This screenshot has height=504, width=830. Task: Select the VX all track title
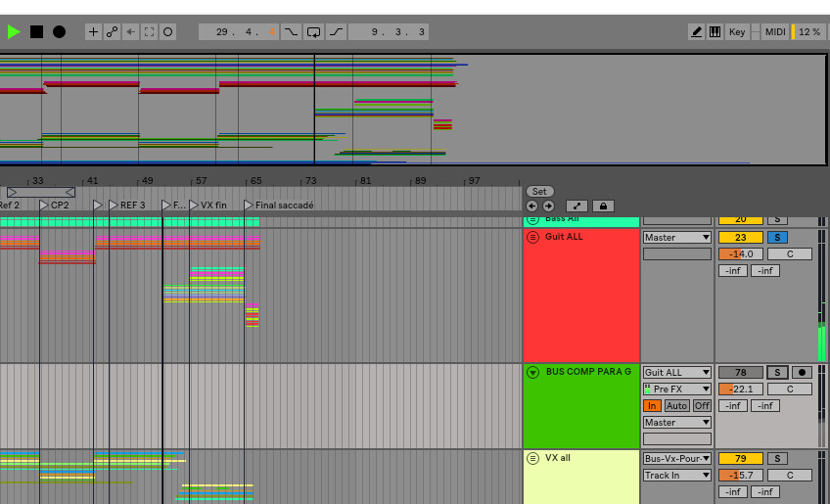557,458
